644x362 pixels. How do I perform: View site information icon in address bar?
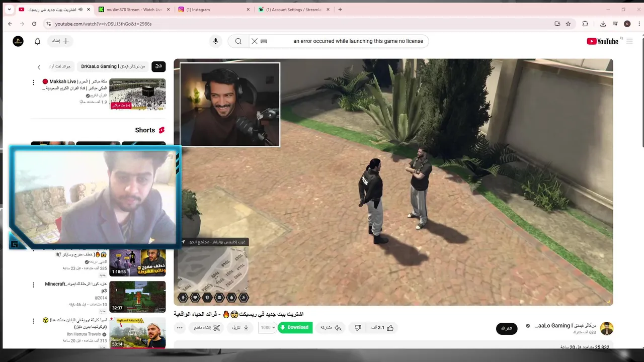48,24
